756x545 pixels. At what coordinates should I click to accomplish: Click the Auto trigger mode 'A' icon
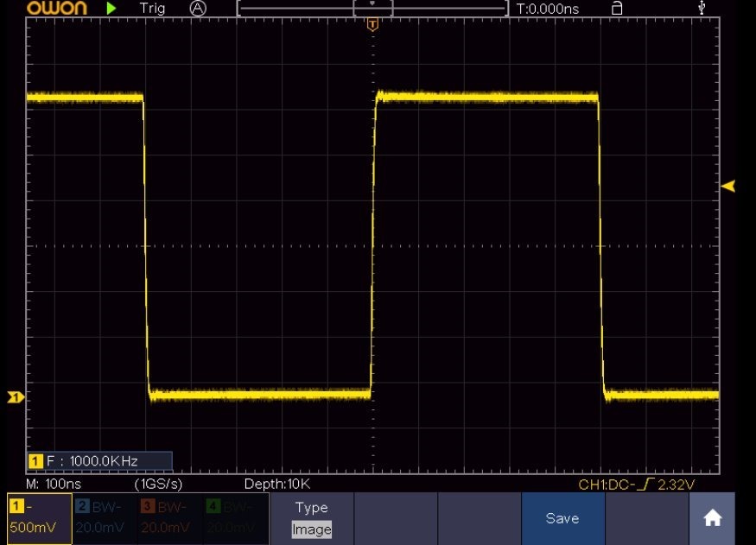[x=199, y=8]
